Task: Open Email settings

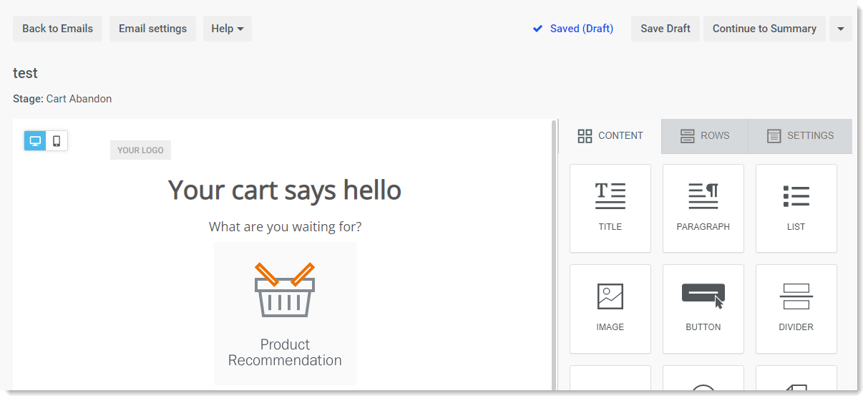Action: click(152, 29)
